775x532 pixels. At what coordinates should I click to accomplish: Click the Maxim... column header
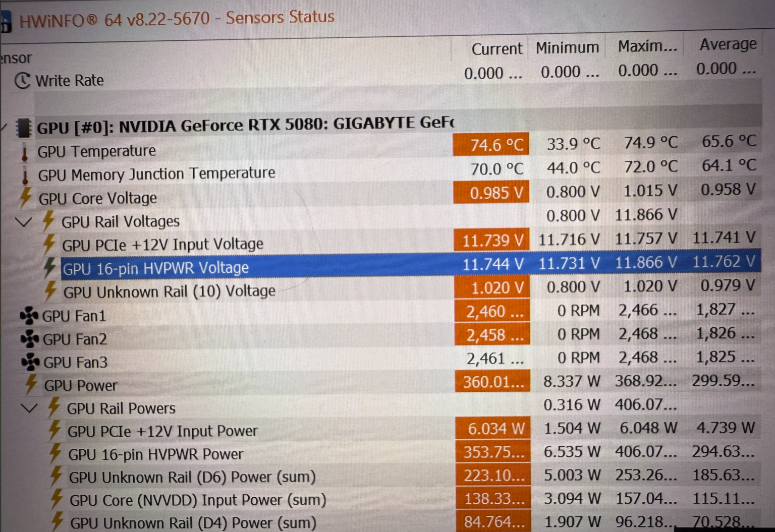click(647, 46)
